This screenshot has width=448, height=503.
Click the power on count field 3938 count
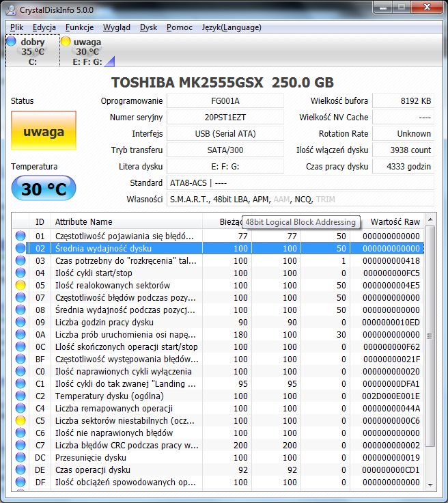pyautogui.click(x=403, y=150)
